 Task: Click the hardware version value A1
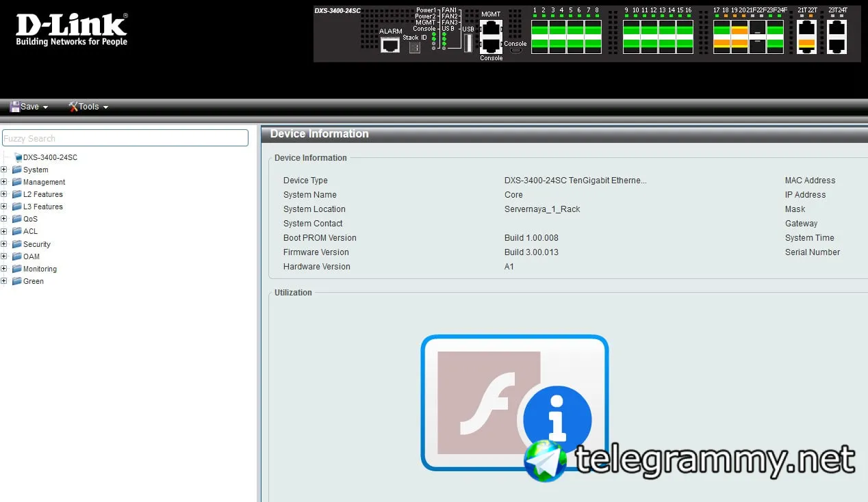click(x=509, y=267)
